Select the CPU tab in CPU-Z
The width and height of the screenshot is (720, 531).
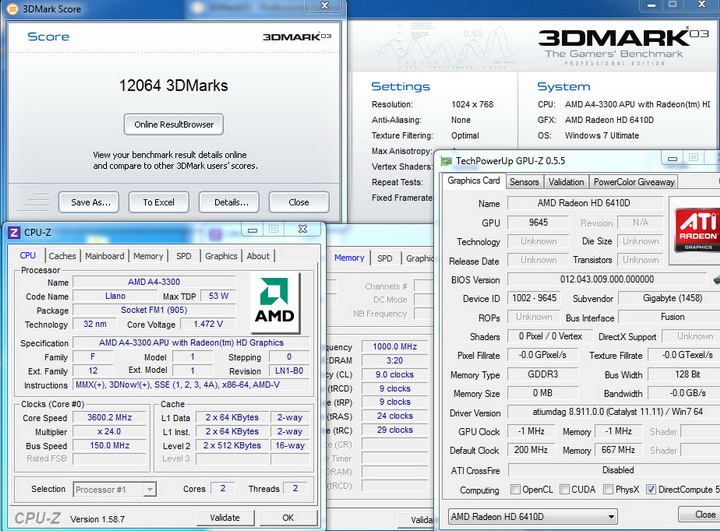pos(28,255)
